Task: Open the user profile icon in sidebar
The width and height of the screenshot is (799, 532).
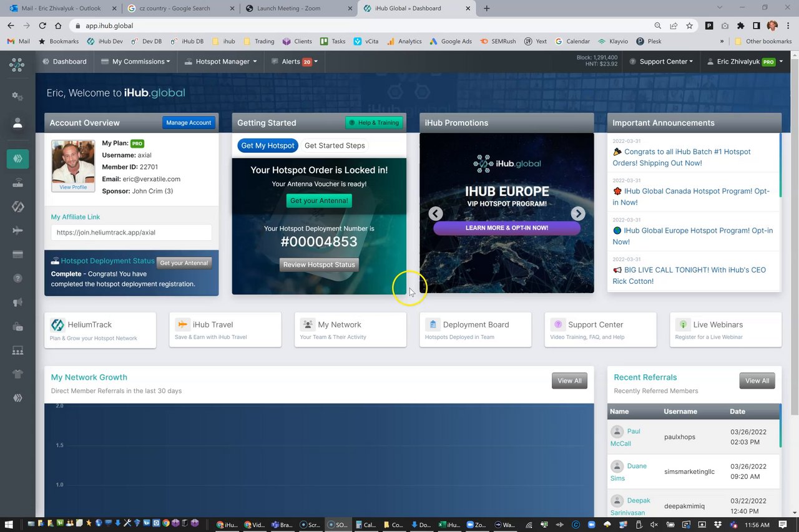Action: click(17, 123)
